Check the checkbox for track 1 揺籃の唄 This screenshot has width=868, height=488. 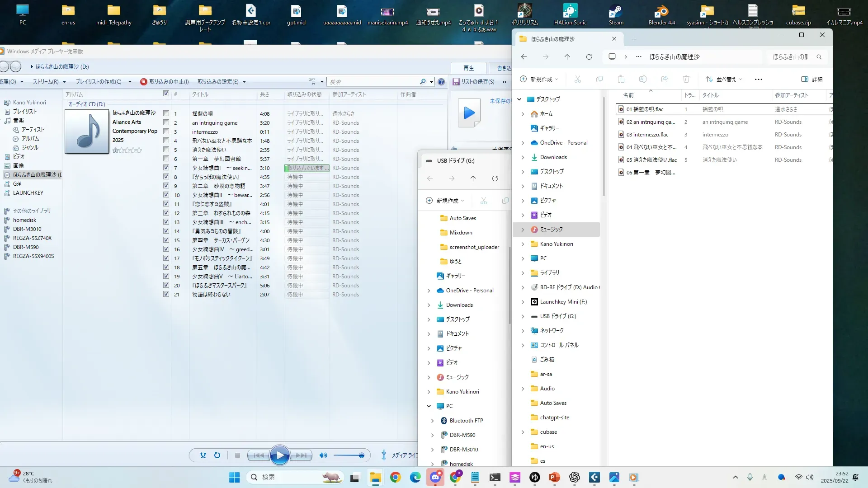click(x=166, y=113)
